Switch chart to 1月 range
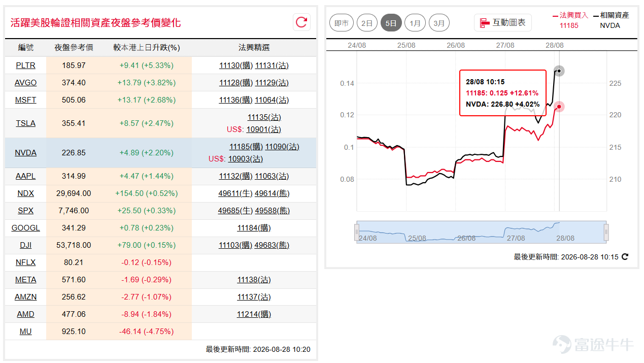The height and width of the screenshot is (363, 644). click(416, 23)
